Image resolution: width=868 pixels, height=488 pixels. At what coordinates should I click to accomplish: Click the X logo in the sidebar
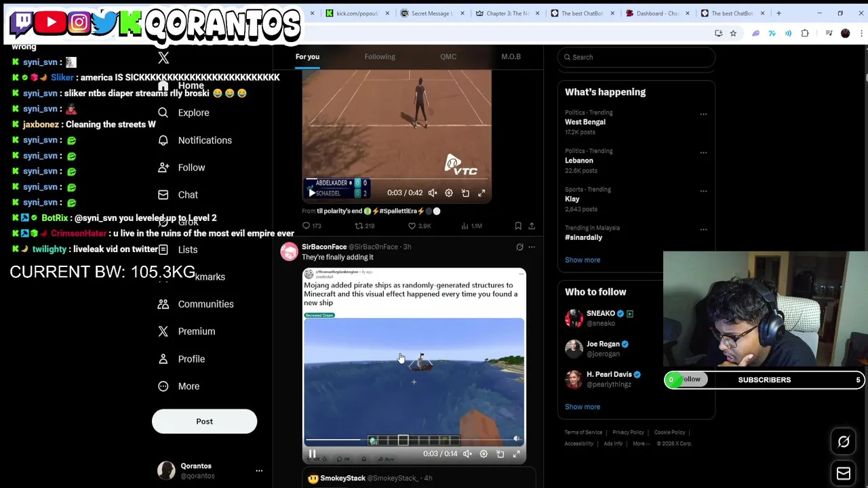[163, 58]
